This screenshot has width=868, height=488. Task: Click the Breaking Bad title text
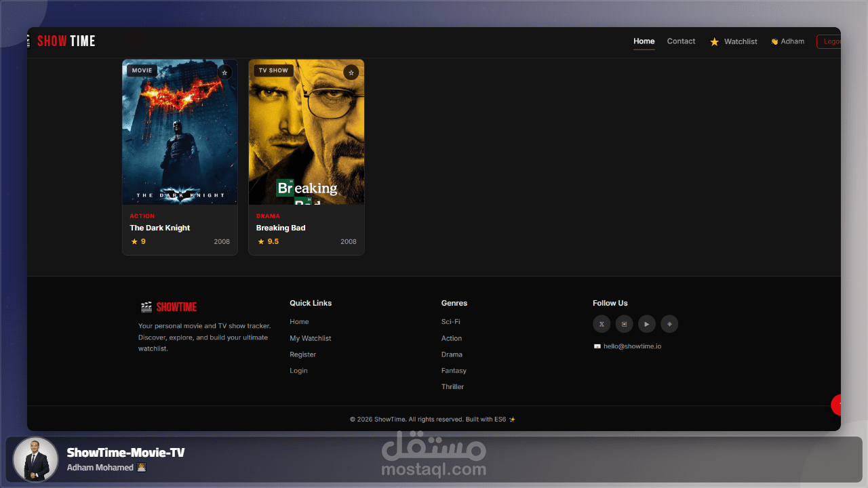click(281, 228)
